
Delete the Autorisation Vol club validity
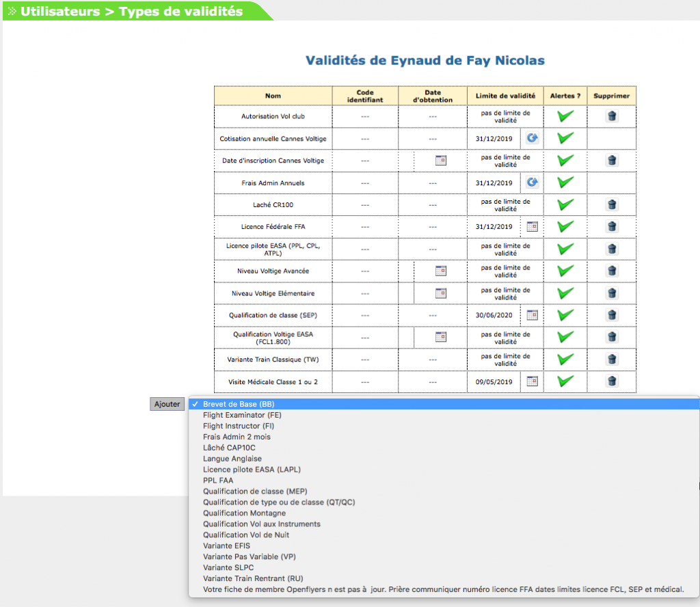[x=612, y=116]
